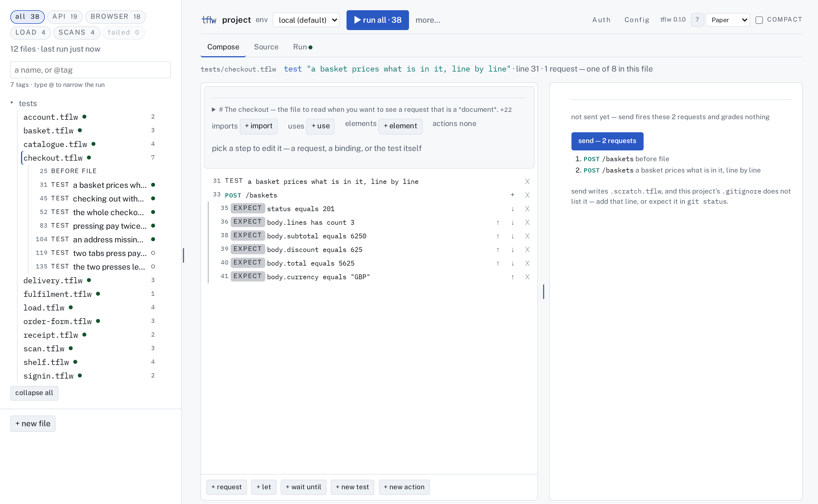The image size is (818, 504).
Task: Move 'body.lines has count 3' down
Action: 512,223
